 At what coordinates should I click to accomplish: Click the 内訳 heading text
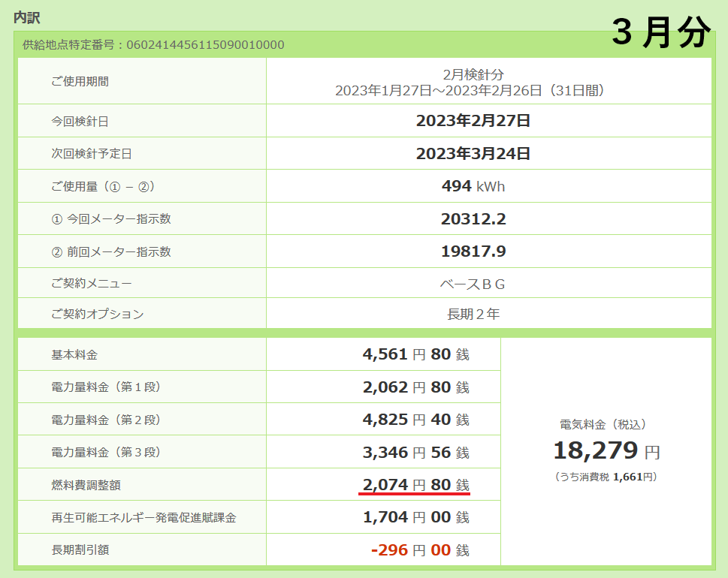(27, 17)
